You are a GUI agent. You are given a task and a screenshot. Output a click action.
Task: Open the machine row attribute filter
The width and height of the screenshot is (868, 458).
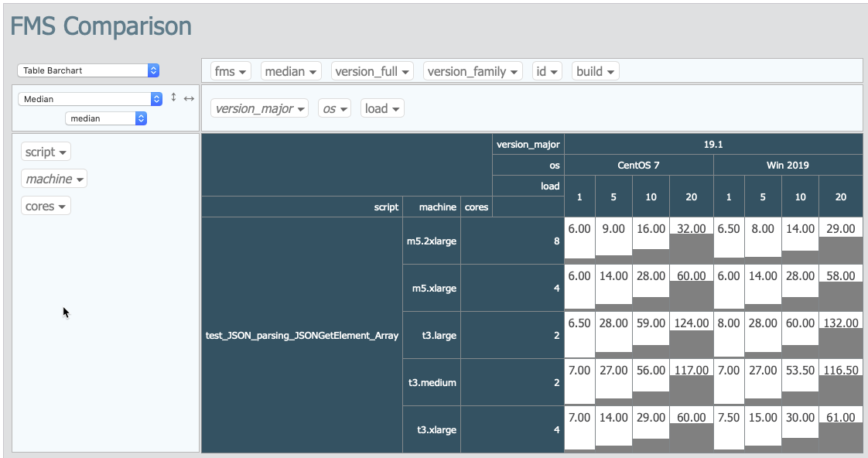point(54,179)
